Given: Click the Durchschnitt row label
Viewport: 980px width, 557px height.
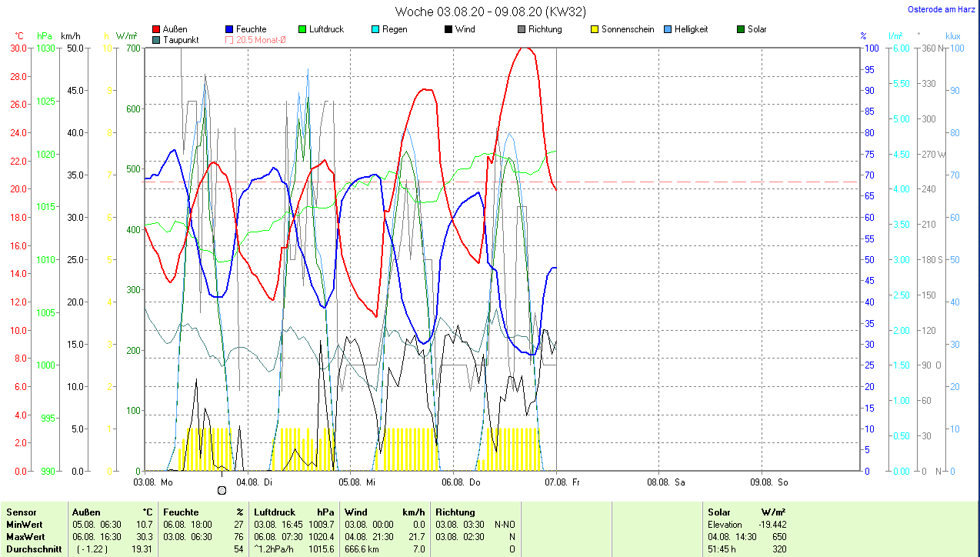Looking at the screenshot, I should tap(33, 549).
